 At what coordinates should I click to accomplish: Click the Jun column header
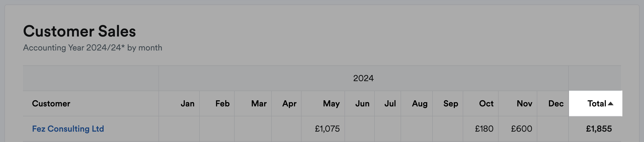(x=362, y=103)
